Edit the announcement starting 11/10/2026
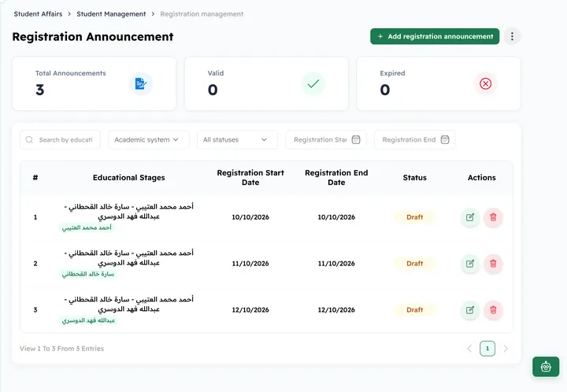Screen dimensions: 567x392 [470, 264]
